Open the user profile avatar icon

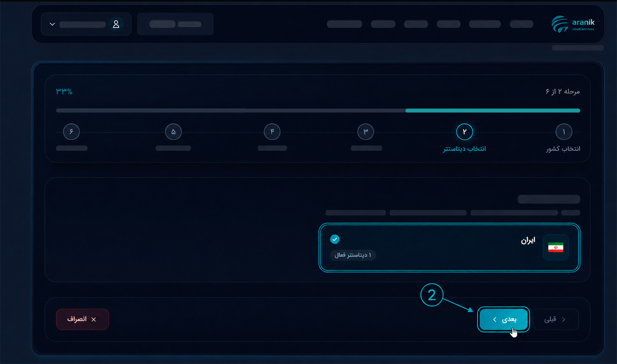(116, 24)
